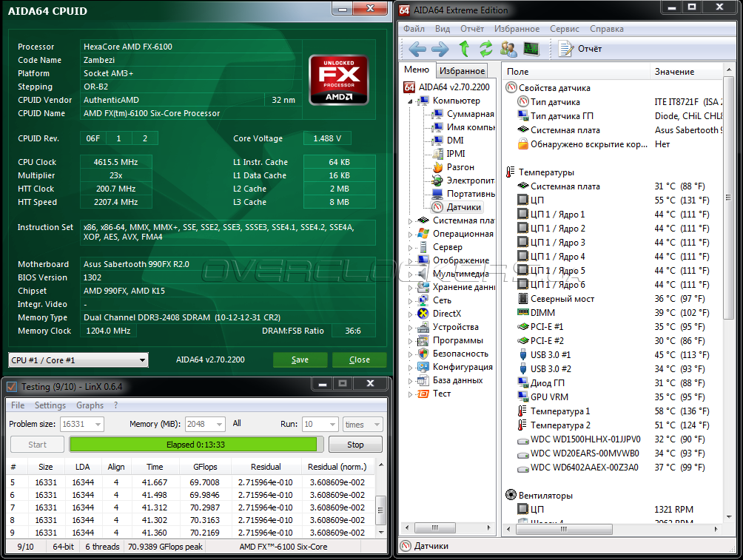Open LinX Settings menu
This screenshot has width=743, height=560.
50,405
